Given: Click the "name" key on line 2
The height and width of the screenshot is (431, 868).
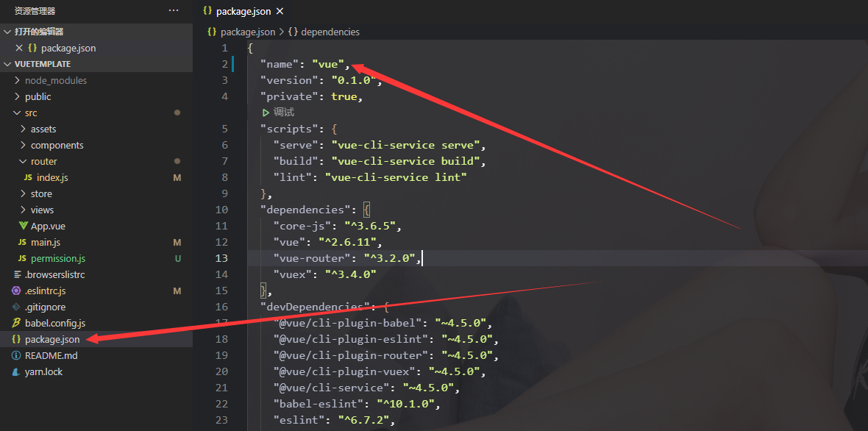Looking at the screenshot, I should point(280,64).
